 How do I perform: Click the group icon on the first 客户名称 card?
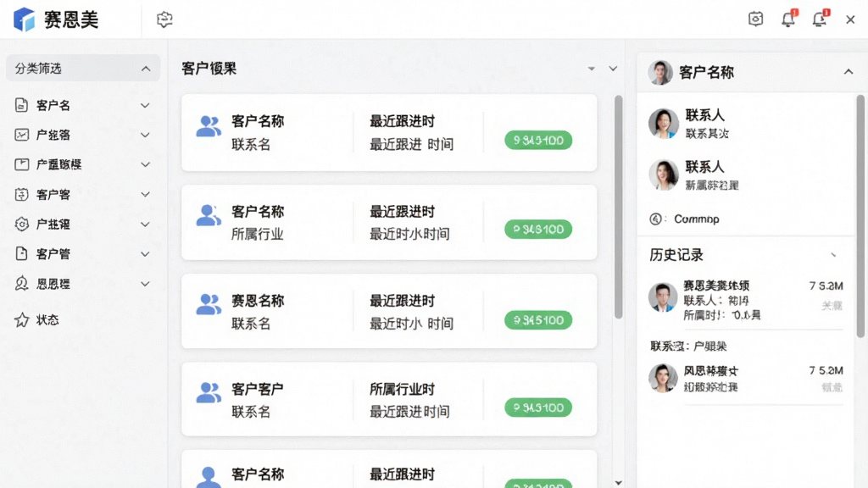209,126
